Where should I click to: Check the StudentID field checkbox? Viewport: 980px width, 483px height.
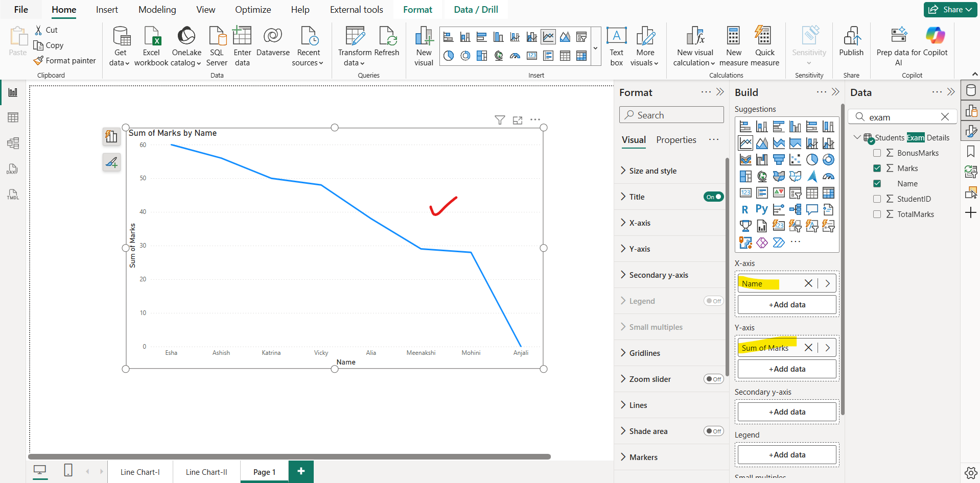pos(878,199)
